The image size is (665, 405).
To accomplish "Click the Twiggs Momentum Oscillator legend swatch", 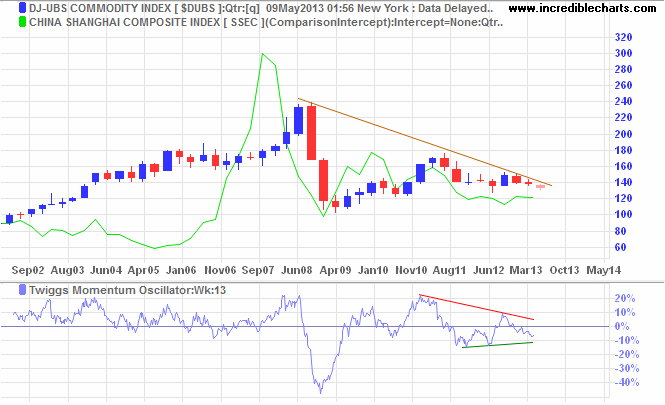I will [22, 290].
